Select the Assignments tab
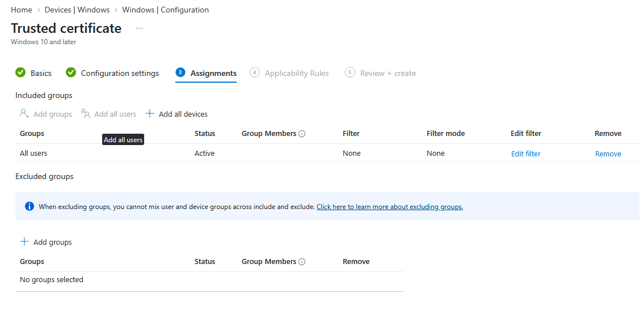 click(213, 73)
